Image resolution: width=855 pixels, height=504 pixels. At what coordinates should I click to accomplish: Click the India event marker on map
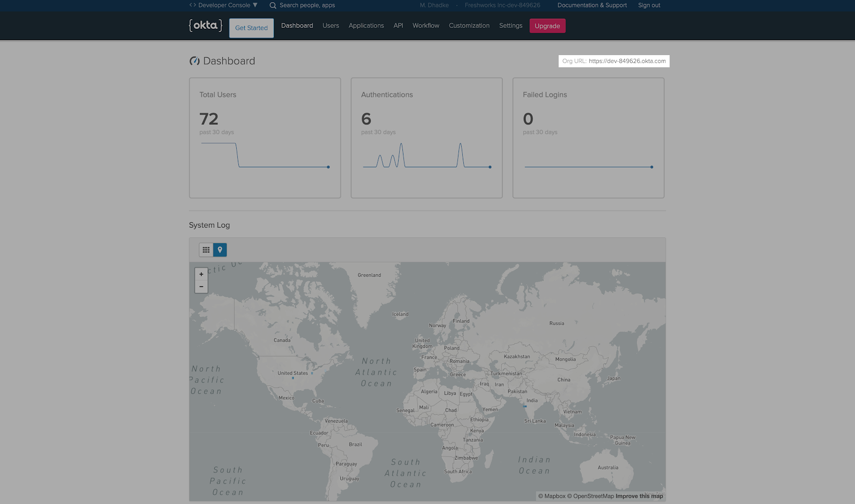point(525,406)
